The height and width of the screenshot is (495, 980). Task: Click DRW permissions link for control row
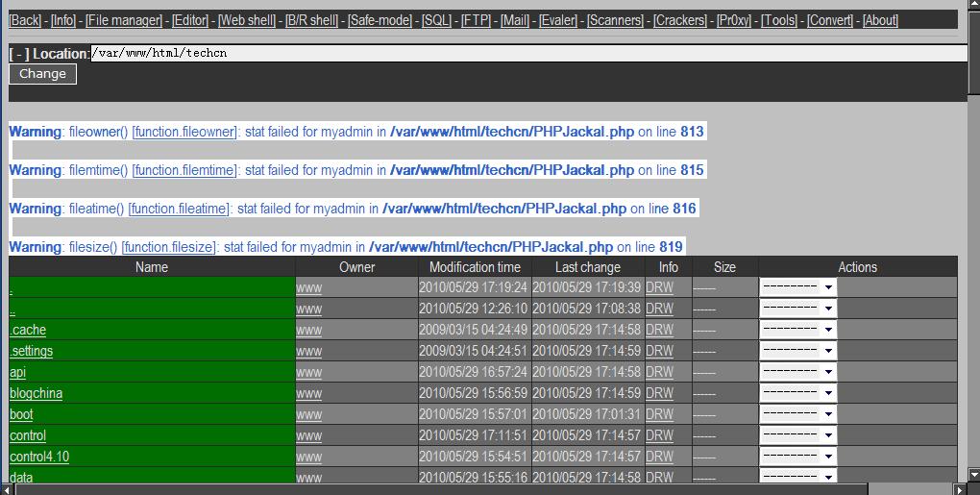click(659, 435)
